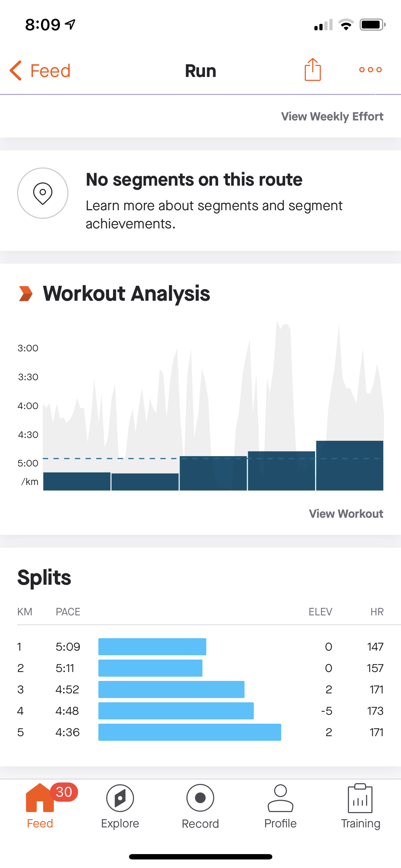
Task: Tap the share activity icon
Action: pos(313,70)
